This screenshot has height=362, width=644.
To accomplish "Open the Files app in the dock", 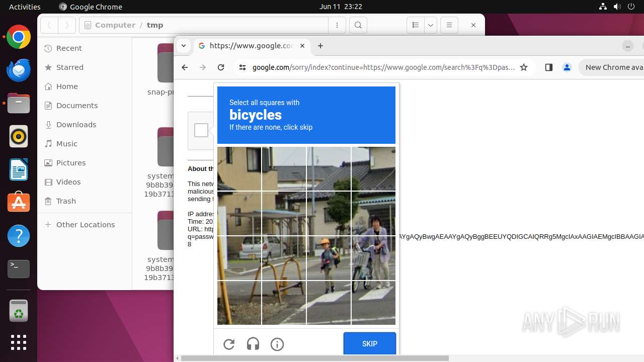I will coord(19,103).
